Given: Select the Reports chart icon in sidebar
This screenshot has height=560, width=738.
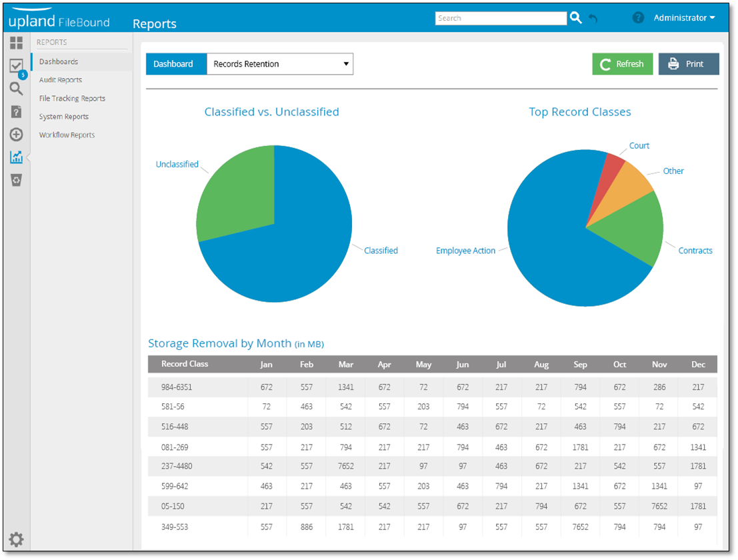Looking at the screenshot, I should point(16,157).
